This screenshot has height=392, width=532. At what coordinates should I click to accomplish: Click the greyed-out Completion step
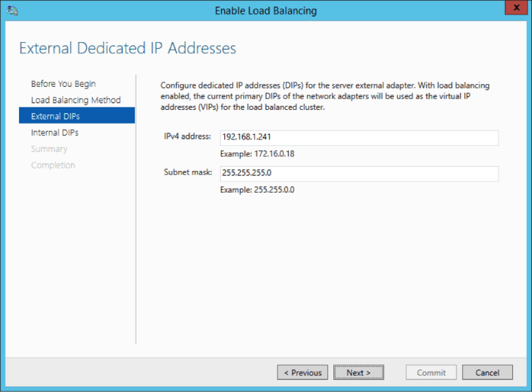53,165
